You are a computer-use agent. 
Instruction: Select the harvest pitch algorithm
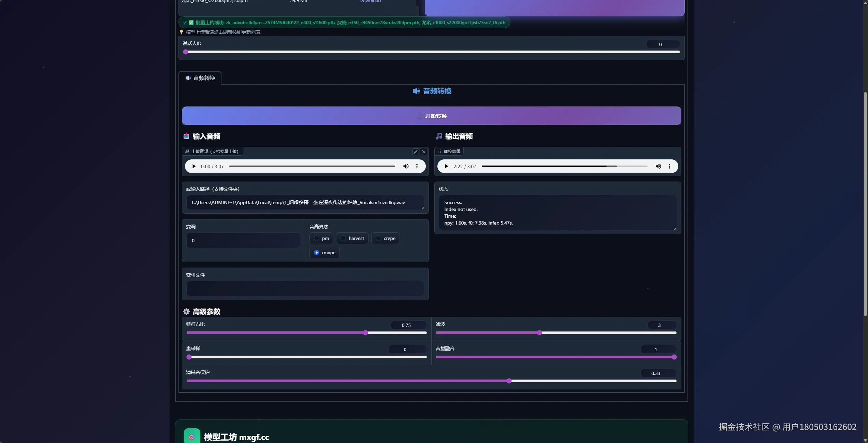click(x=343, y=239)
